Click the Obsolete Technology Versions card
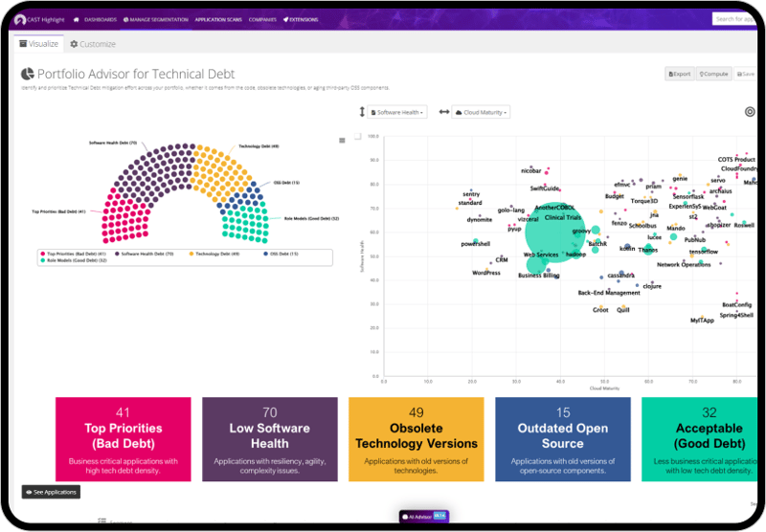 (x=417, y=436)
